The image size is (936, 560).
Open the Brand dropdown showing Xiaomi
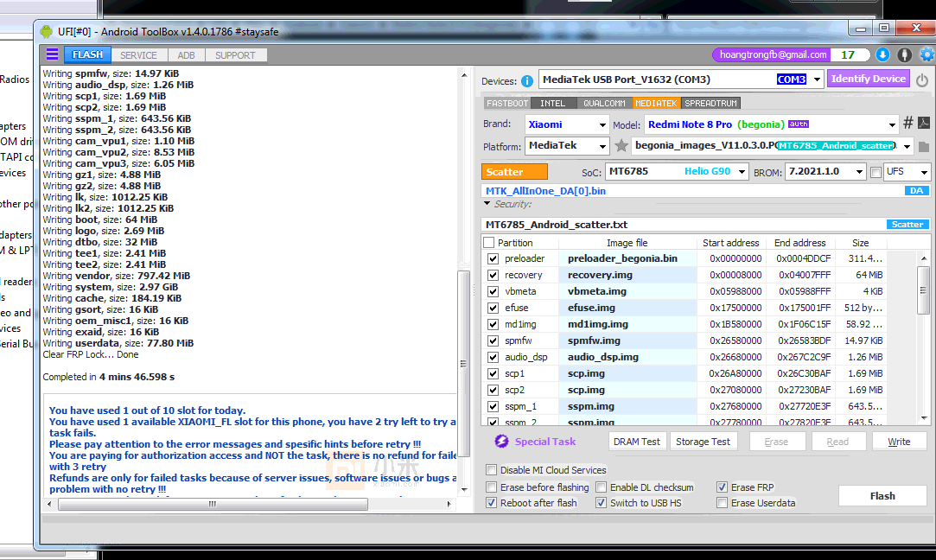[x=602, y=124]
